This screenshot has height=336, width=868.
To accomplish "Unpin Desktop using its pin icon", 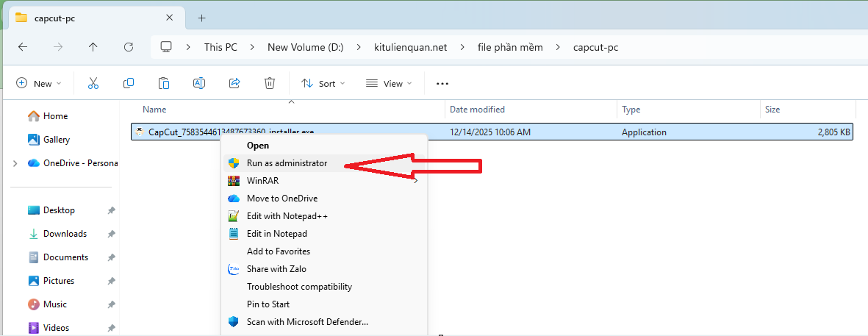I will (x=111, y=210).
